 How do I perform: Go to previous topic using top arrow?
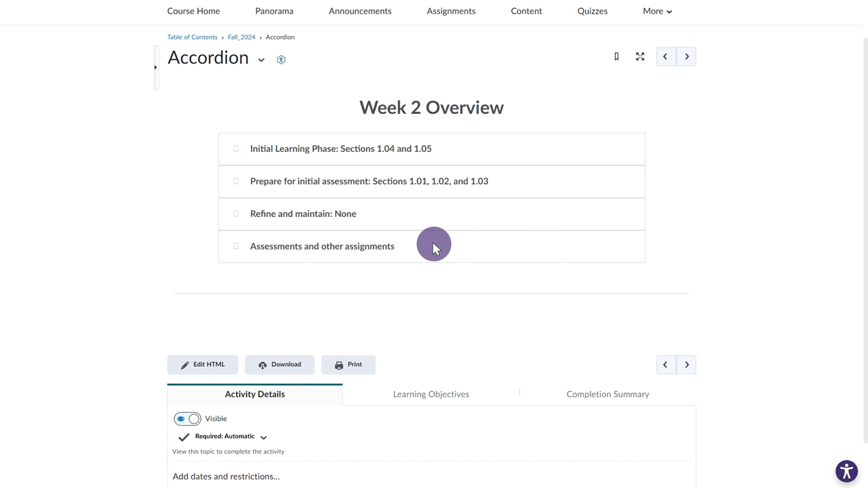(x=665, y=57)
